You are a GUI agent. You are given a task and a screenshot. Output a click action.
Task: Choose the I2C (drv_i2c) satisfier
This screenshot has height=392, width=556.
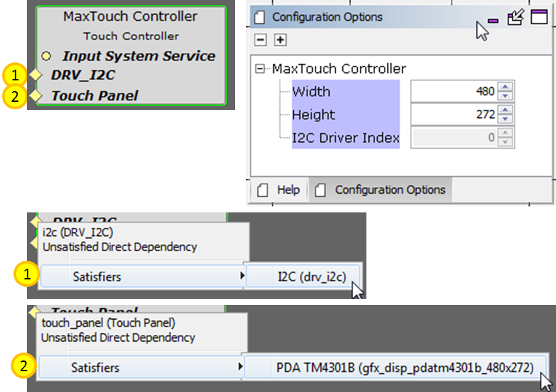tap(303, 276)
